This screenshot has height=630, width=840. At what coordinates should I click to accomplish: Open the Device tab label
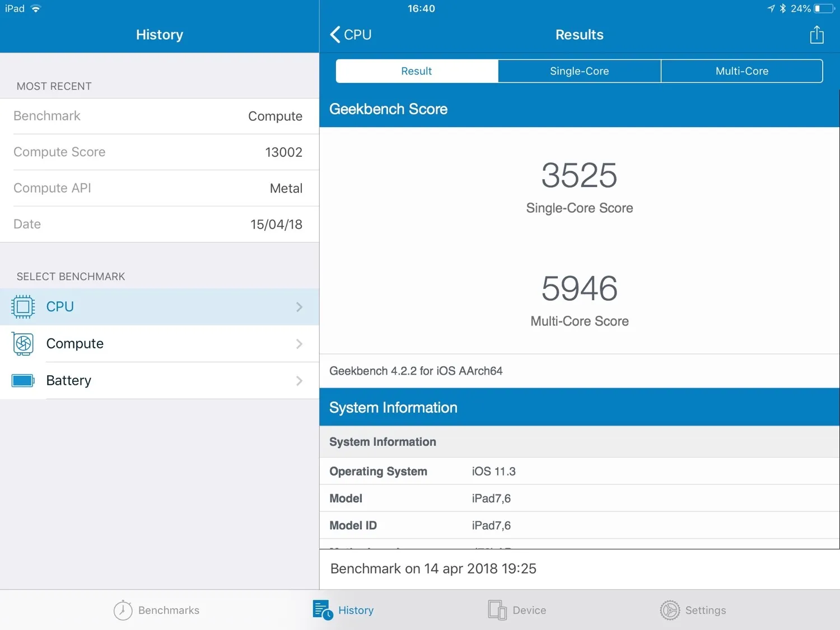[x=529, y=610]
